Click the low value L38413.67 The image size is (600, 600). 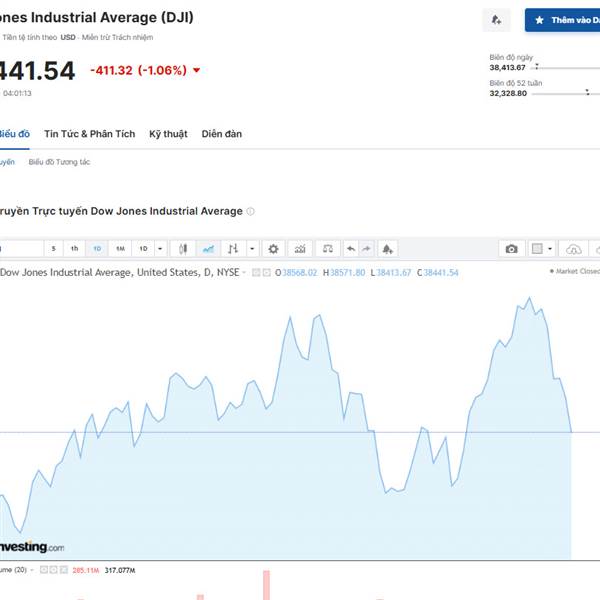click(391, 272)
